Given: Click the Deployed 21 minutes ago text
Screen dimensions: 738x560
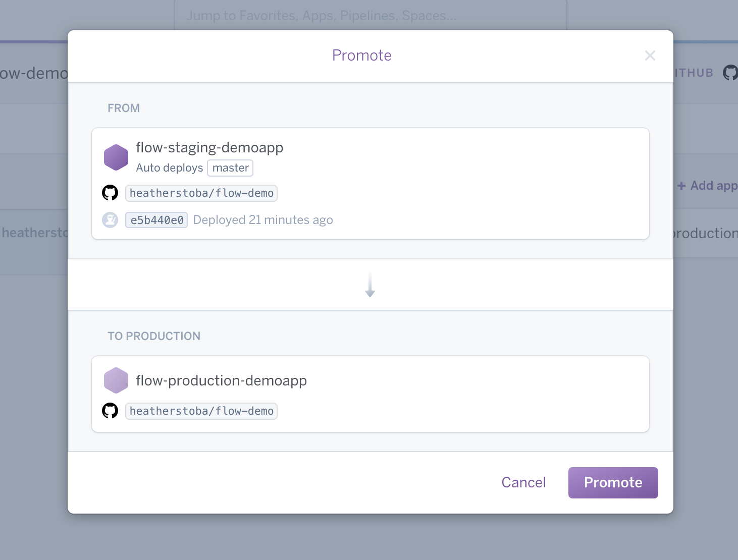Looking at the screenshot, I should click(263, 220).
